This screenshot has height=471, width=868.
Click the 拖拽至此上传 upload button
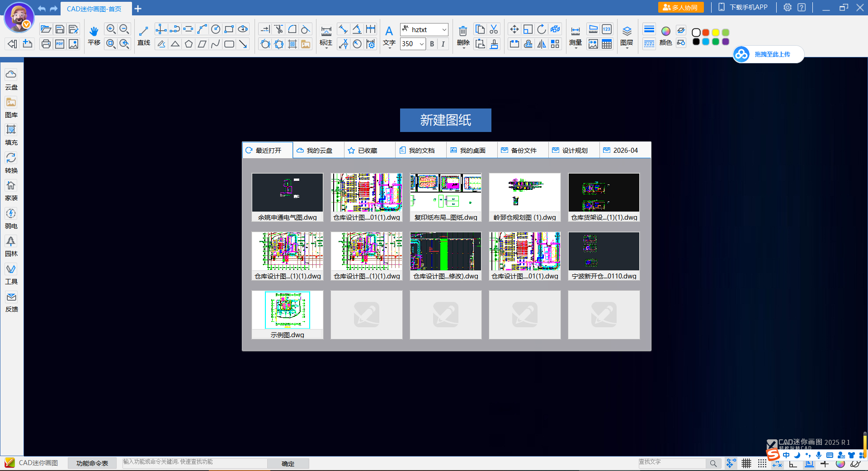click(768, 54)
